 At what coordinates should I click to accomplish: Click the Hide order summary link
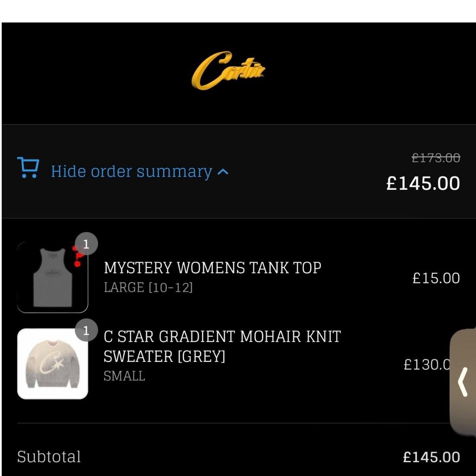click(131, 171)
